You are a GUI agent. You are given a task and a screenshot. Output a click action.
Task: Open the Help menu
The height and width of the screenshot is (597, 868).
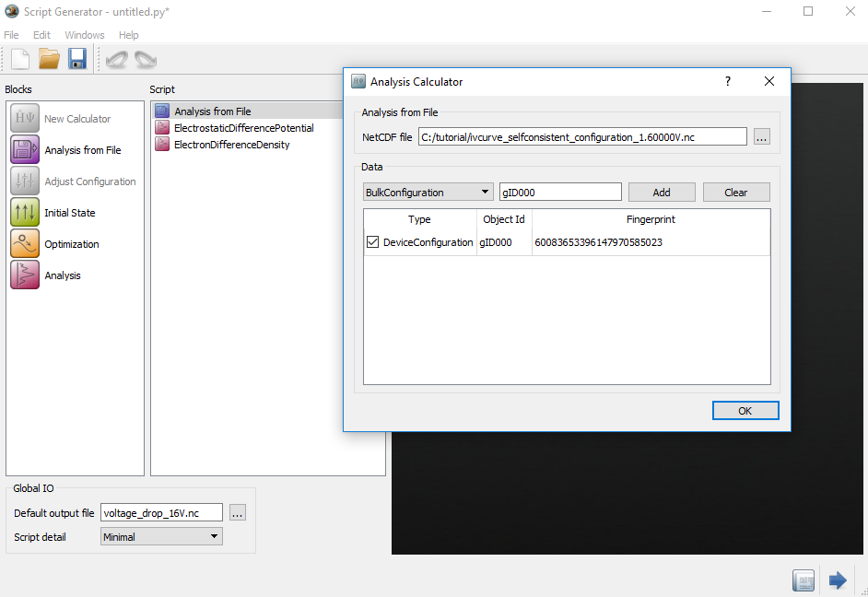128,35
